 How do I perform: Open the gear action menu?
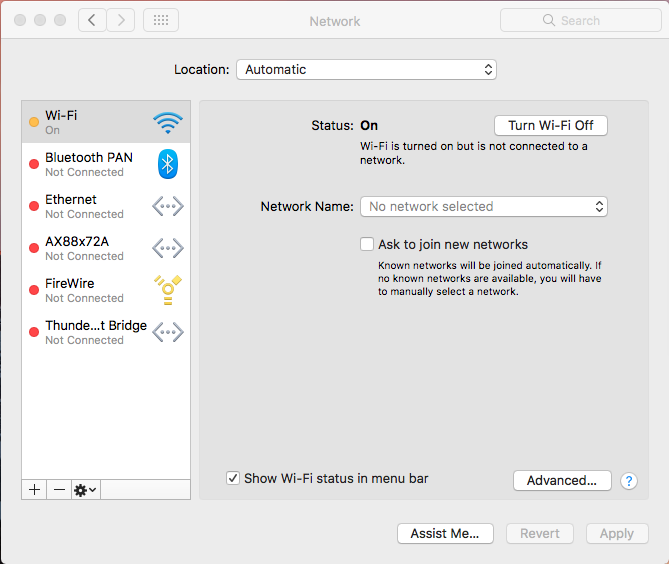tap(85, 490)
